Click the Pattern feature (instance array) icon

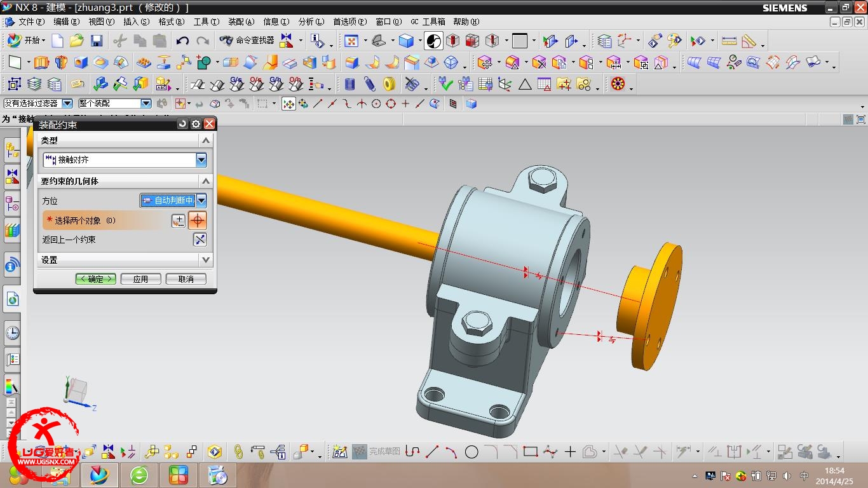[144, 62]
